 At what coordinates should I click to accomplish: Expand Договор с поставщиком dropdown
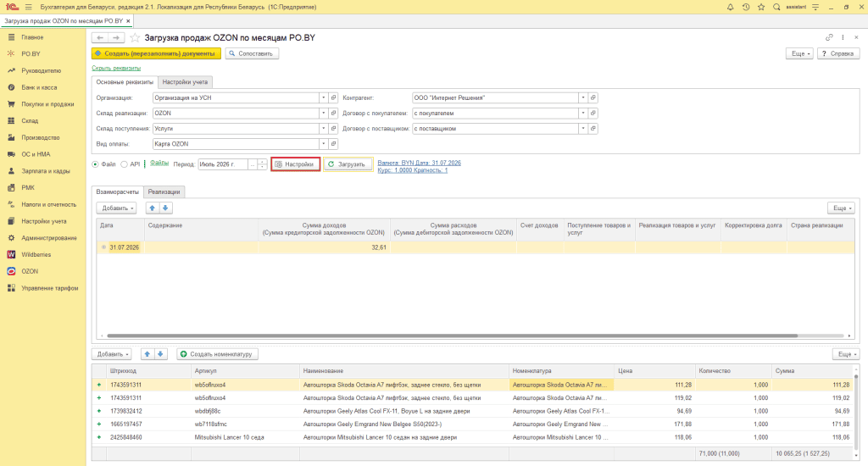pyautogui.click(x=583, y=129)
